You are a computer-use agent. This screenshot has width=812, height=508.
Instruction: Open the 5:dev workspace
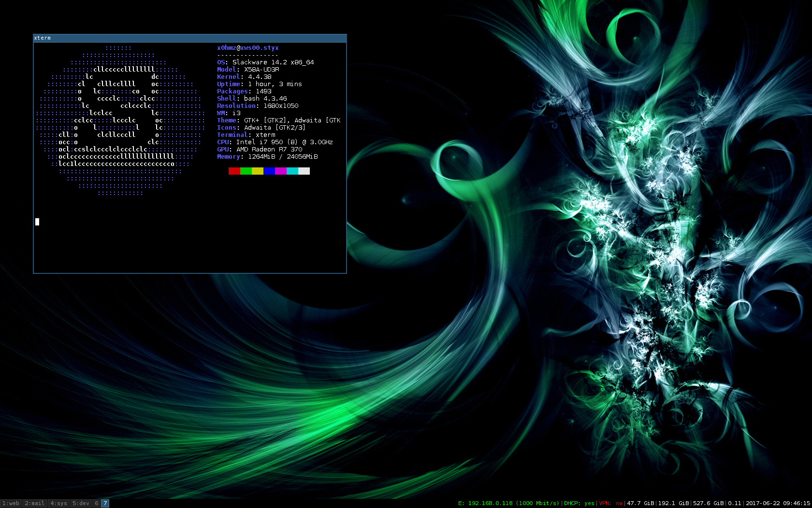(x=81, y=503)
